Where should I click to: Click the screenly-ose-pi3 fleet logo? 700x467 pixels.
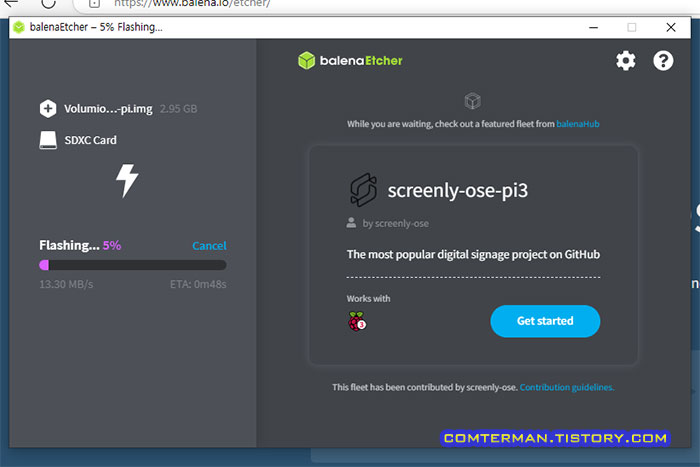tap(363, 190)
